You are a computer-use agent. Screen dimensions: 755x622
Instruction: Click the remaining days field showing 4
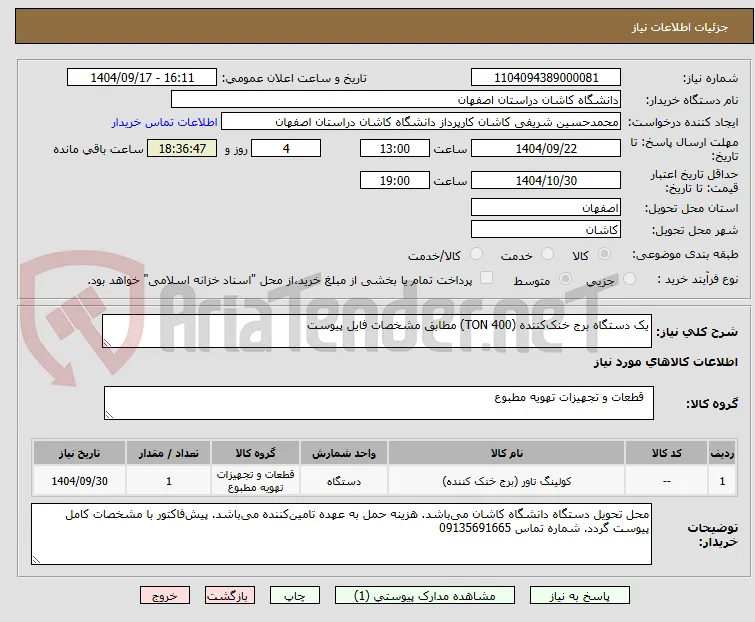click(x=286, y=148)
